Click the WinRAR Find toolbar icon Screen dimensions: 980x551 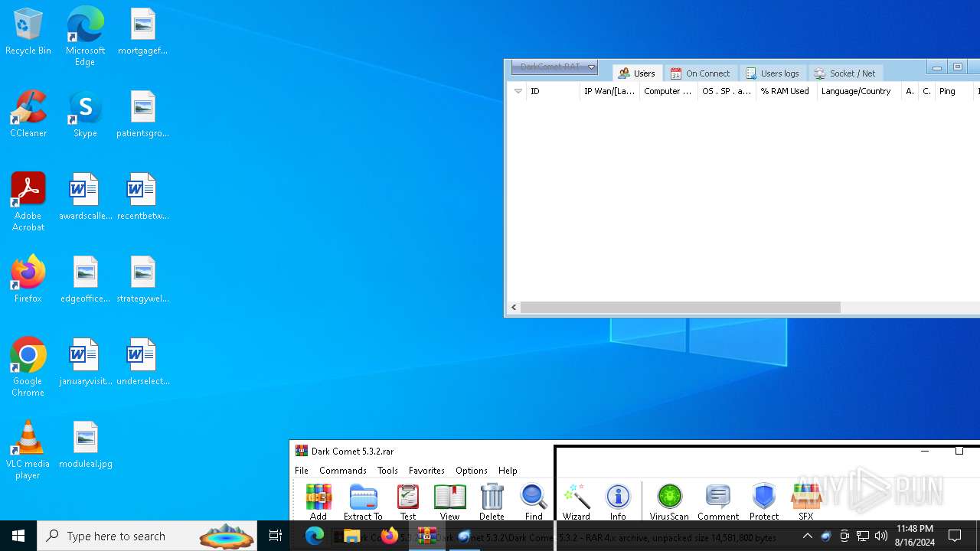tap(534, 501)
